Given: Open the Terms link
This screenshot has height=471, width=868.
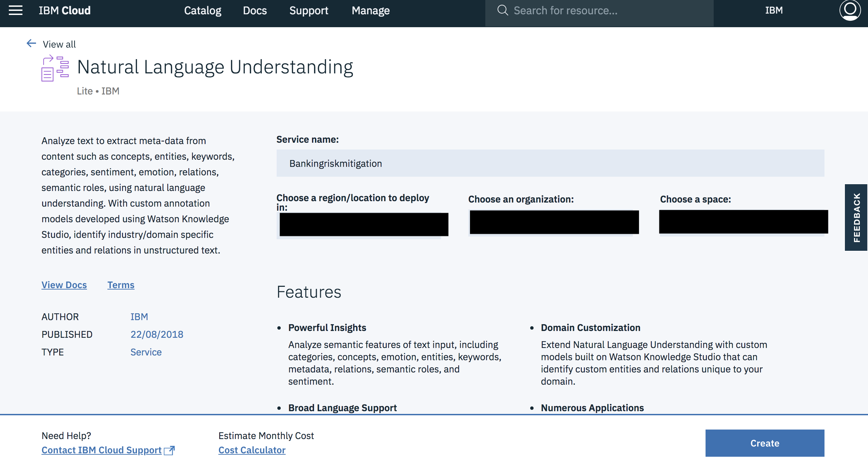Looking at the screenshot, I should [x=121, y=285].
